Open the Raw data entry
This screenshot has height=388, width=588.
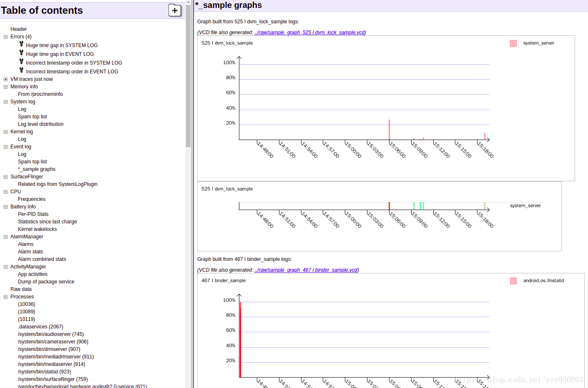click(21, 289)
